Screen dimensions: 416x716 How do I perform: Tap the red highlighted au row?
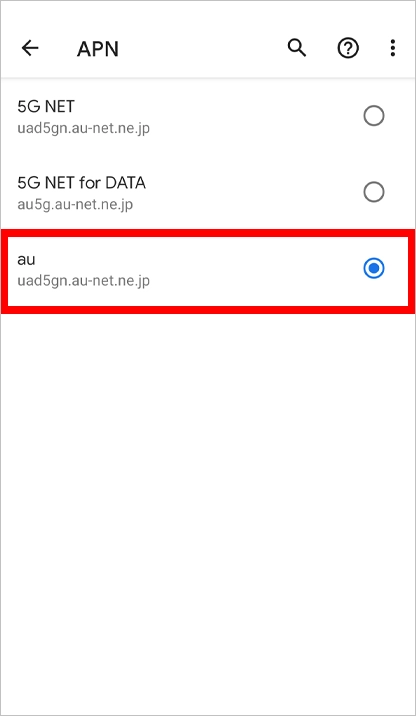pos(208,271)
